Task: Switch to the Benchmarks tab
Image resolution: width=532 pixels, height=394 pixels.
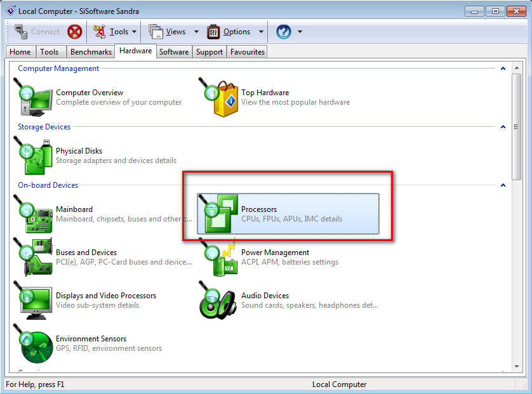Action: (91, 52)
